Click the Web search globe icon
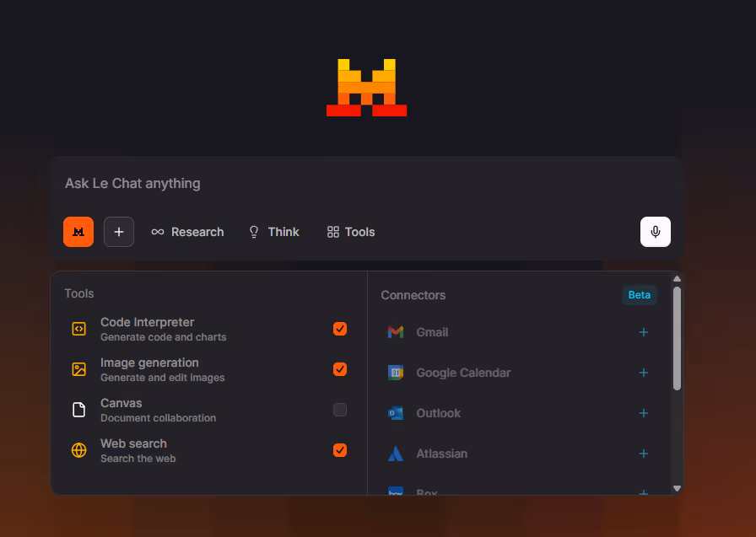Image resolution: width=756 pixels, height=537 pixels. coord(78,450)
